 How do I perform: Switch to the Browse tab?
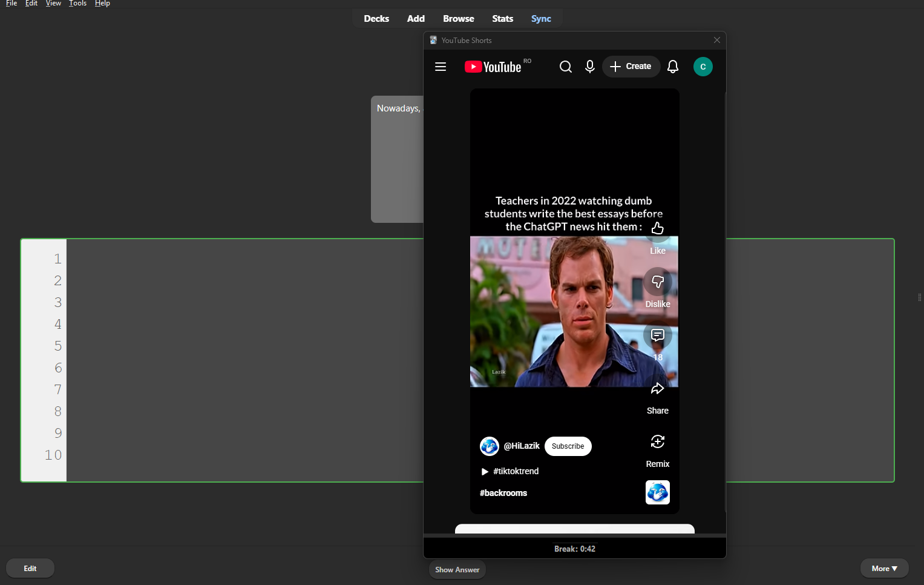458,19
